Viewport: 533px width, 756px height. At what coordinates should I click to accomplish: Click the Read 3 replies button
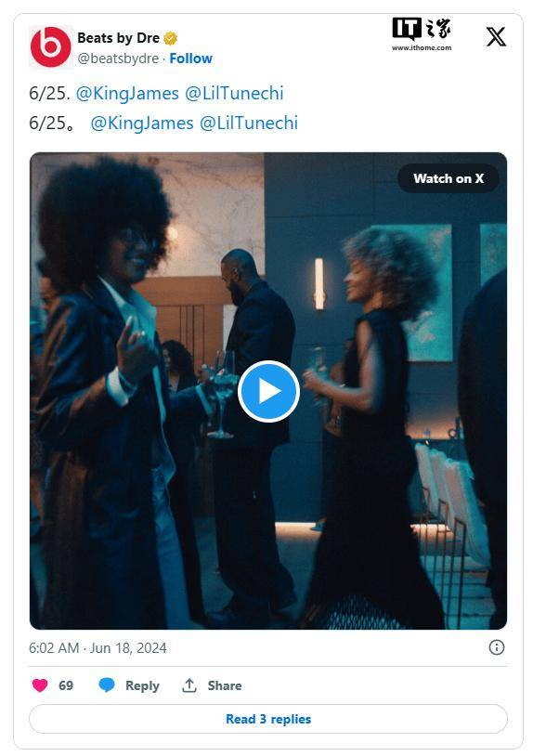268,719
